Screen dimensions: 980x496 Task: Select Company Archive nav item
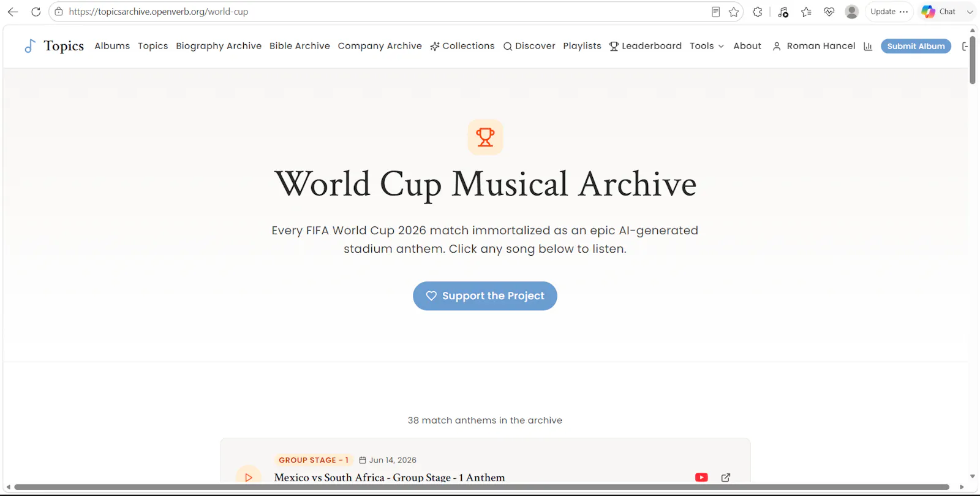point(380,46)
